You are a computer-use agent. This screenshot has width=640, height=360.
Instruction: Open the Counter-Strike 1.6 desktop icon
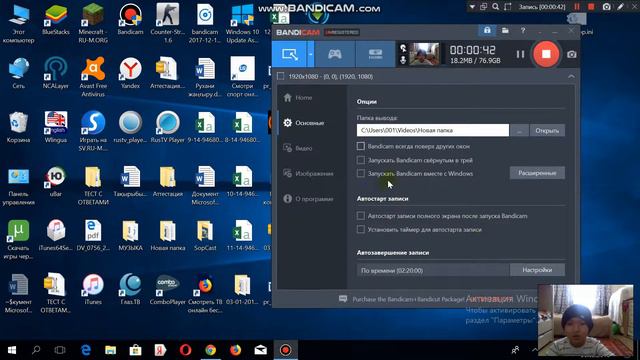[x=167, y=23]
